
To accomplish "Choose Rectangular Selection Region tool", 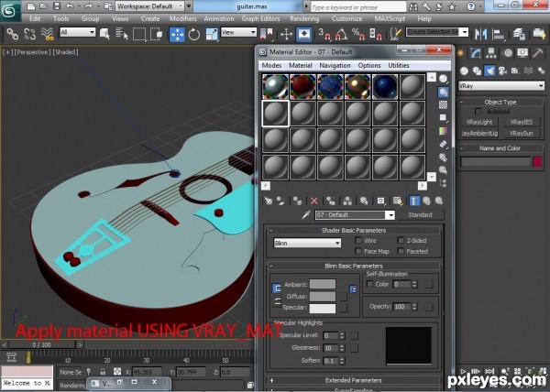I will 139,34.
